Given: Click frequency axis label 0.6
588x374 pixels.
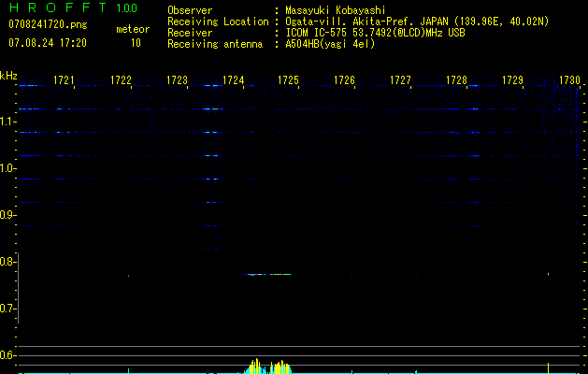Looking at the screenshot, I should (x=7, y=355).
